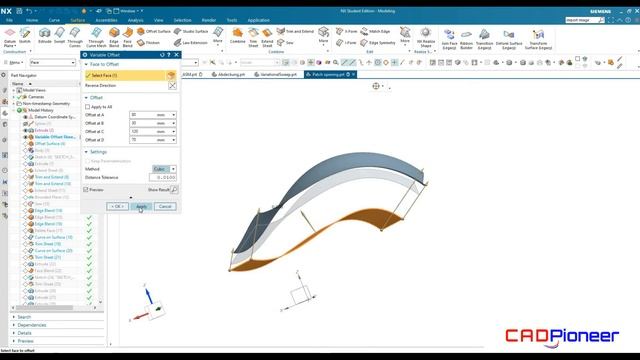Open the Offset at B units dropdown
The width and height of the screenshot is (640, 360).
[173, 123]
